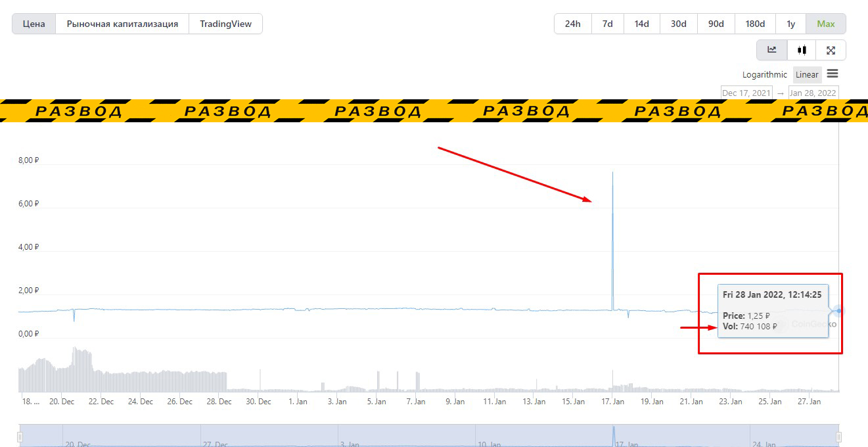Switch chart scale to Linear
Viewport: 868px width, 447px height.
[x=807, y=74]
